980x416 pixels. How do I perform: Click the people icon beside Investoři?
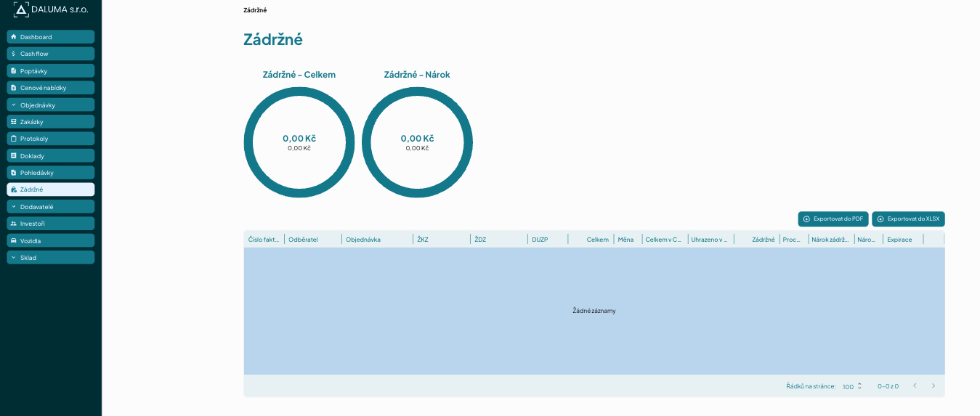13,224
